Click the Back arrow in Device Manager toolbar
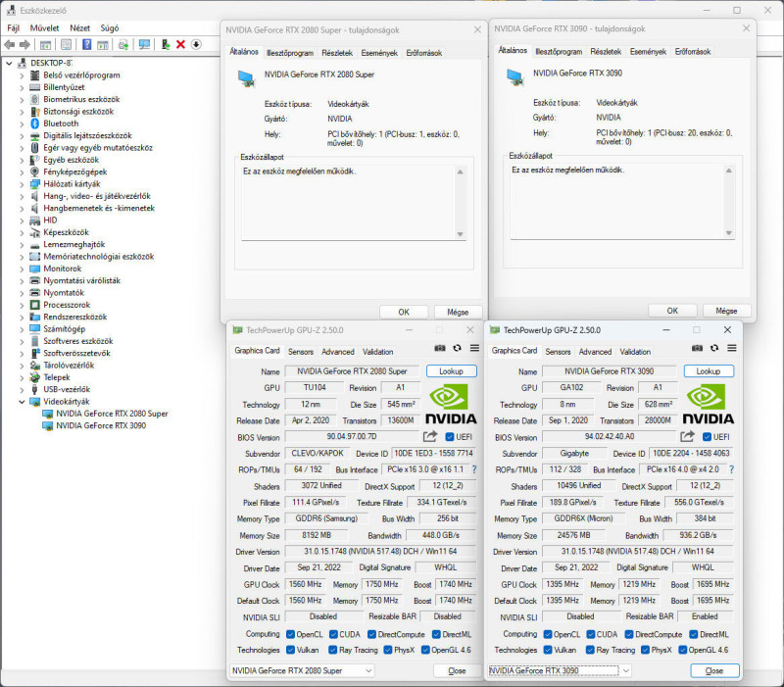 coord(9,44)
